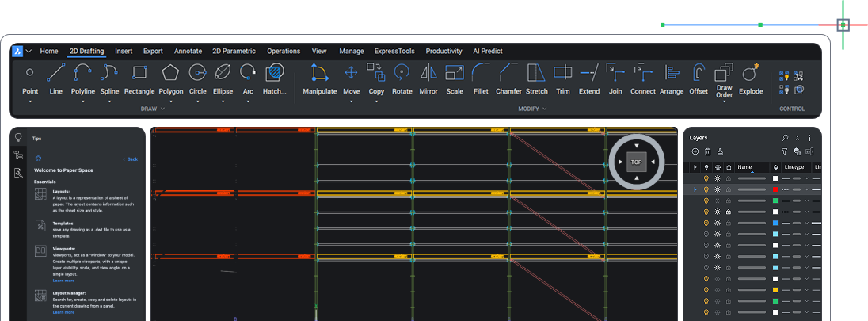Choose the Polyline tool icon
This screenshot has width=868, height=321.
(x=83, y=72)
